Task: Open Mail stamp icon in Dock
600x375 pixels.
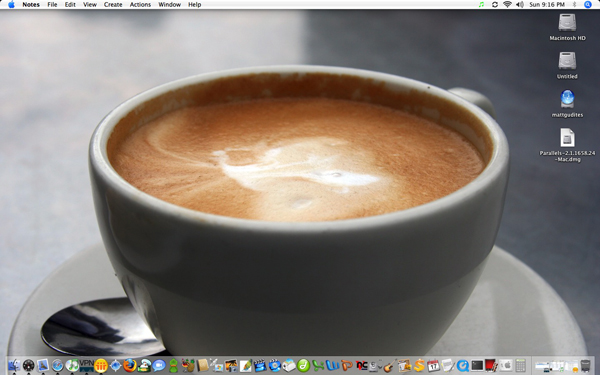Action: pyautogui.click(x=43, y=365)
